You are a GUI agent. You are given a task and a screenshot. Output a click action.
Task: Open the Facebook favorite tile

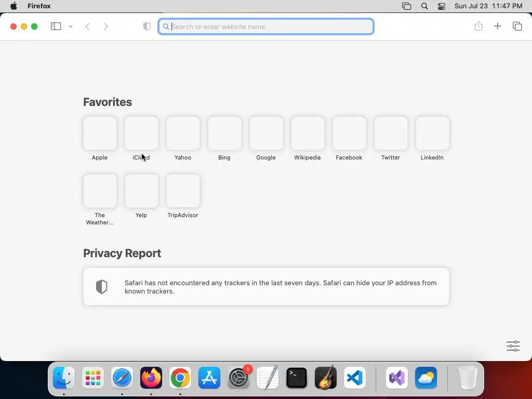click(x=349, y=134)
